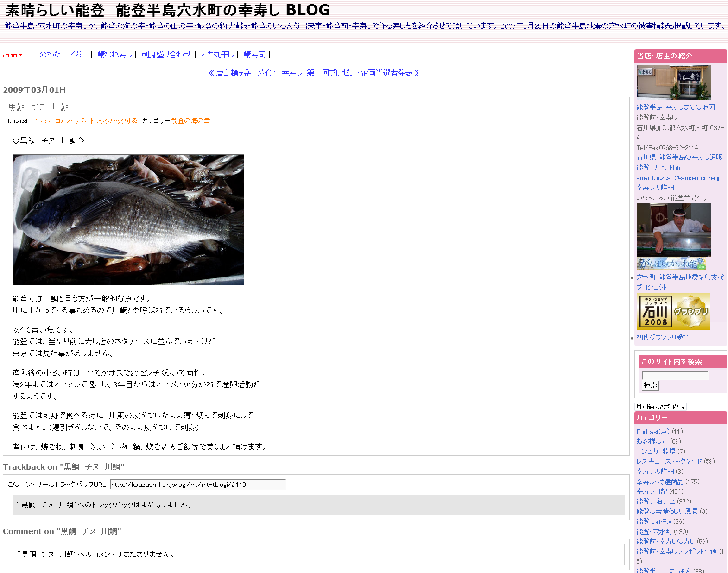The image size is (728, 573).
Task: Open the がんばらんかいね能登 banner image
Action: coord(671,264)
